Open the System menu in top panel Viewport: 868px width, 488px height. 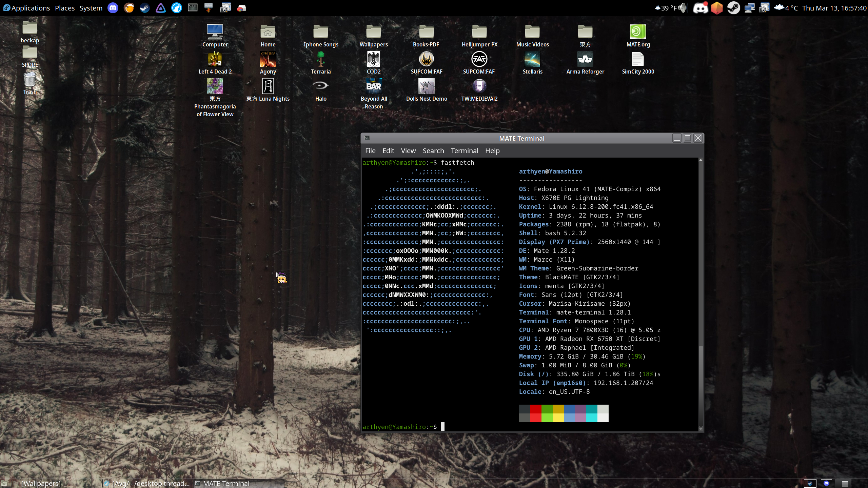pyautogui.click(x=91, y=8)
